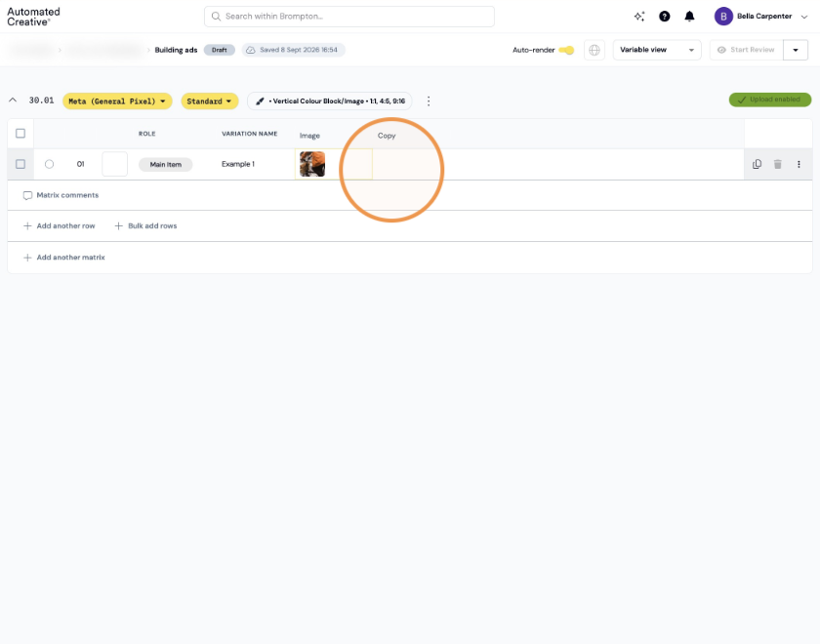
Task: Open the Standard dropdown
Action: click(210, 101)
